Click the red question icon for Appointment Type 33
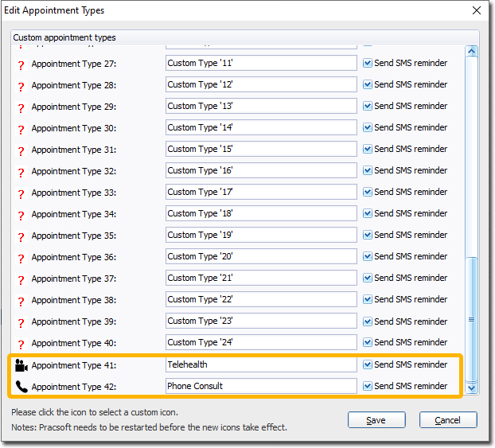This screenshot has height=448, width=495. (21, 193)
